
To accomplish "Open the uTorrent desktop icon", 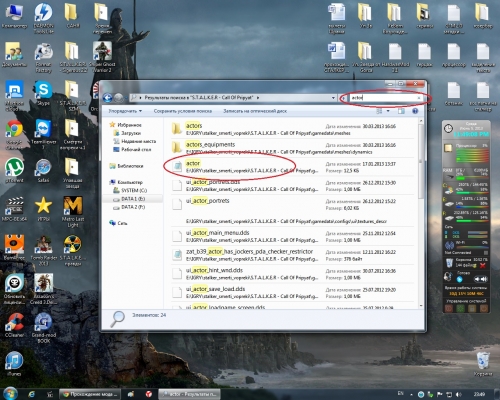I will tap(14, 170).
